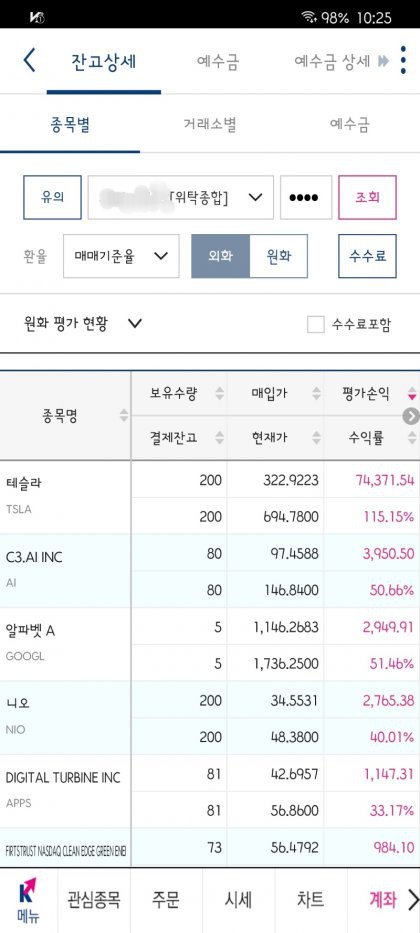This screenshot has height=933, width=420.
Task: Sort by 평가손익 pink arrow
Action: pyautogui.click(x=412, y=393)
